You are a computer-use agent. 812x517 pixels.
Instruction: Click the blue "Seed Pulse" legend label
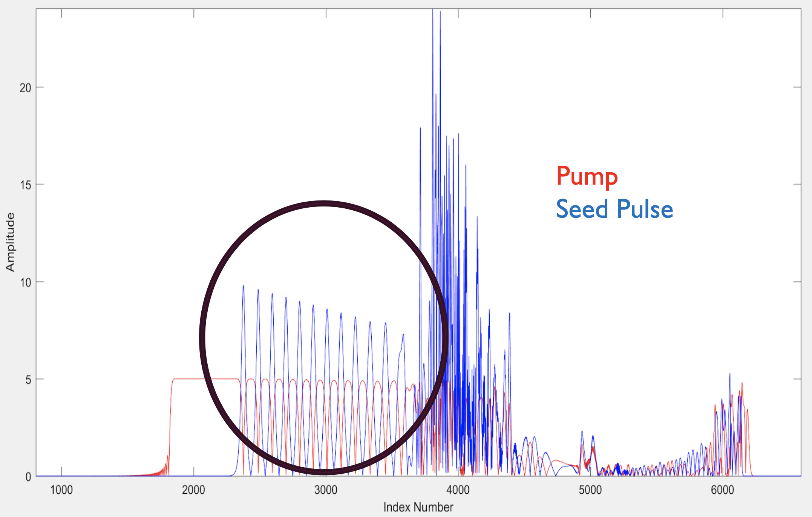pyautogui.click(x=614, y=209)
